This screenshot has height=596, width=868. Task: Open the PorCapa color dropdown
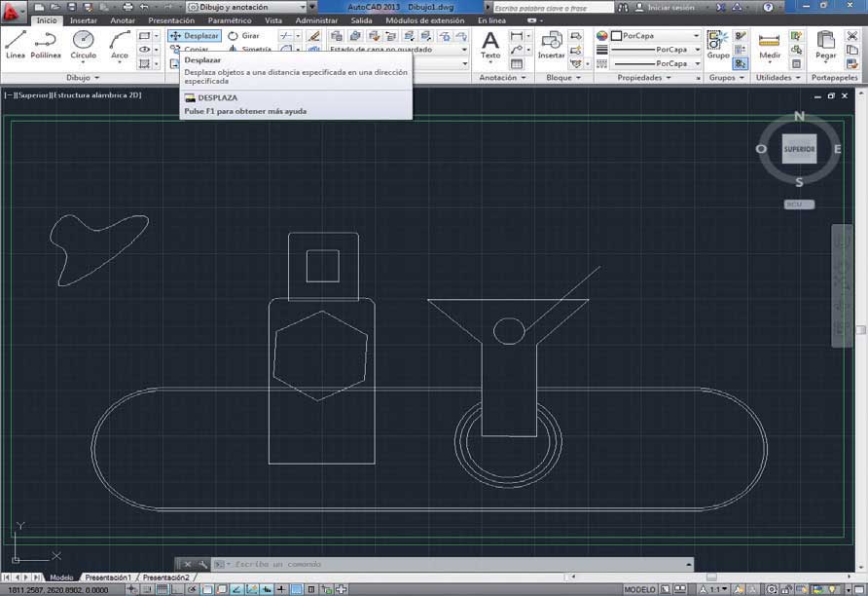[x=654, y=35]
